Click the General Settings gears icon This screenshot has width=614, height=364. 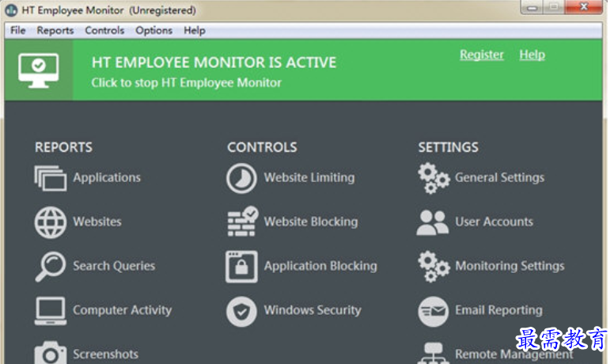click(x=434, y=178)
